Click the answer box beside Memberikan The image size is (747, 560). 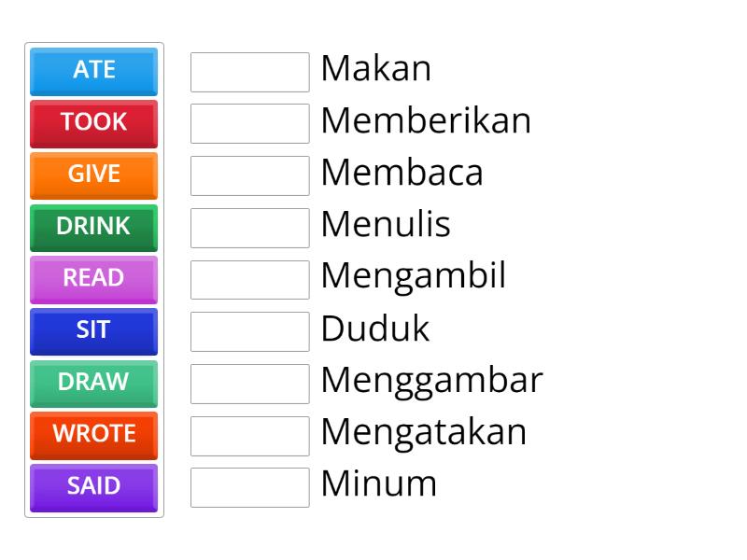[249, 124]
